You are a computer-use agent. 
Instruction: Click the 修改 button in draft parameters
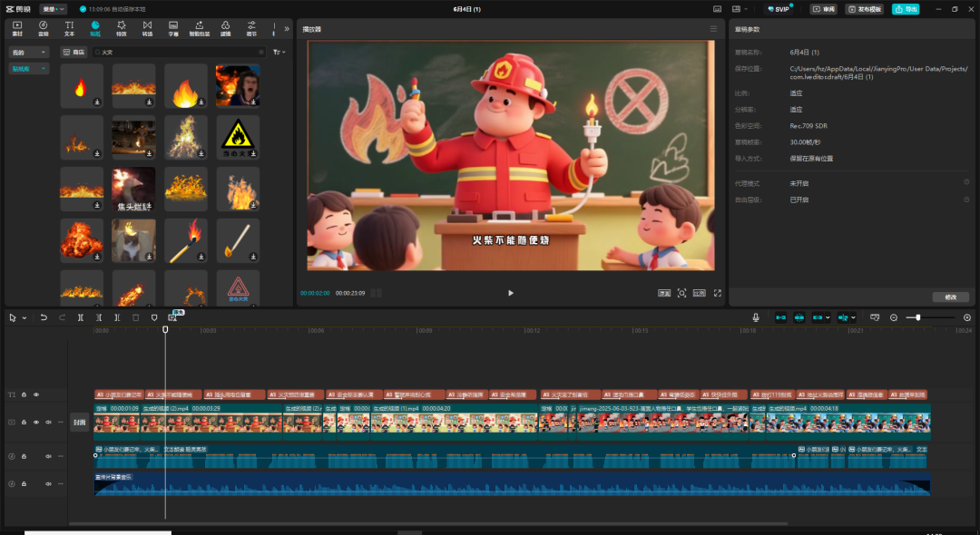click(950, 297)
